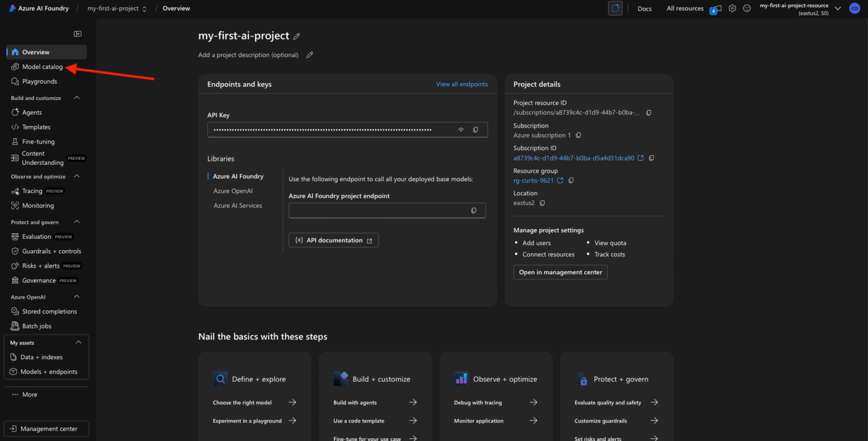Click the Azure AI Foundry project endpoint field
Screen dimensions: 868x441
point(387,211)
